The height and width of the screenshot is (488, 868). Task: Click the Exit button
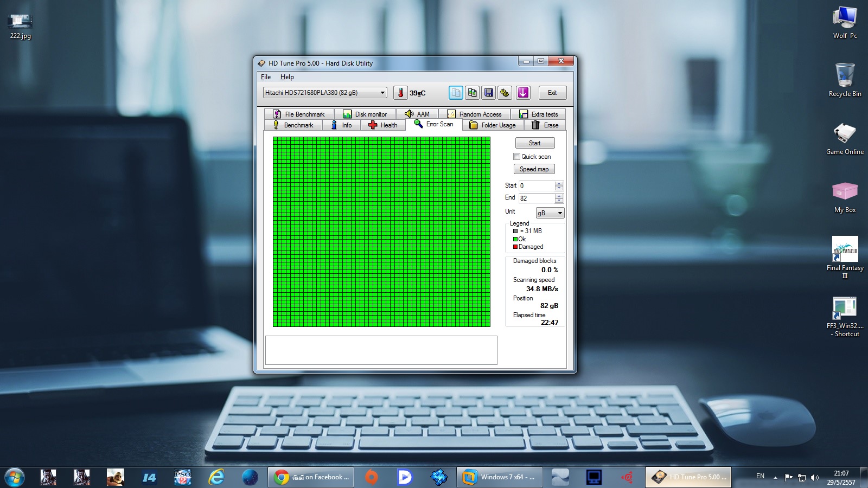click(x=552, y=93)
